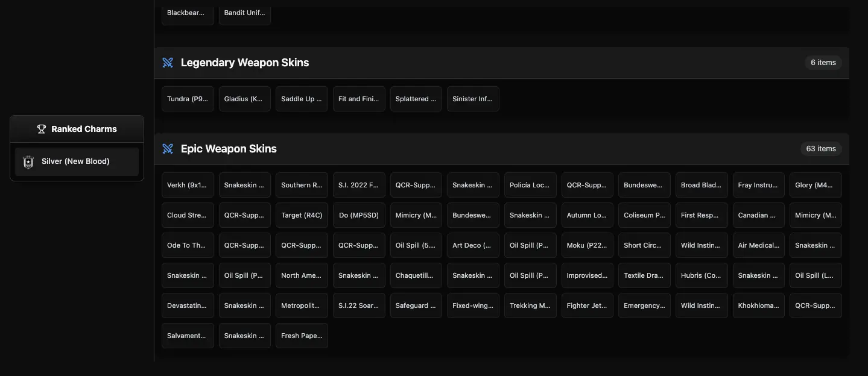
Task: Click the Textile Dra... skin chip
Action: pyautogui.click(x=644, y=275)
